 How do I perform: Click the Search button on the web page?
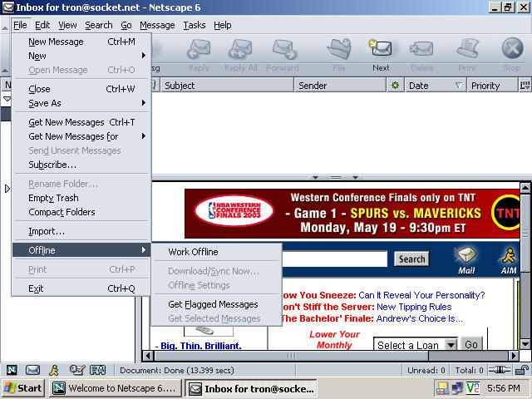coord(411,259)
